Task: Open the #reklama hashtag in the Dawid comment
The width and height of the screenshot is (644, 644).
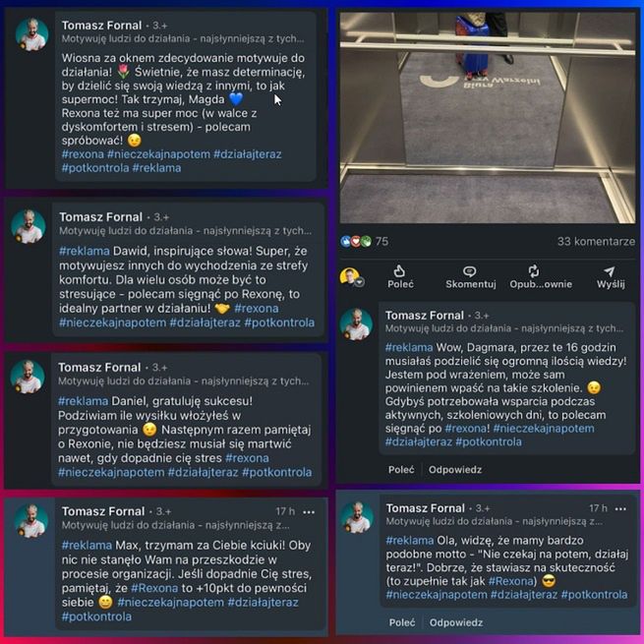Action: click(x=85, y=251)
